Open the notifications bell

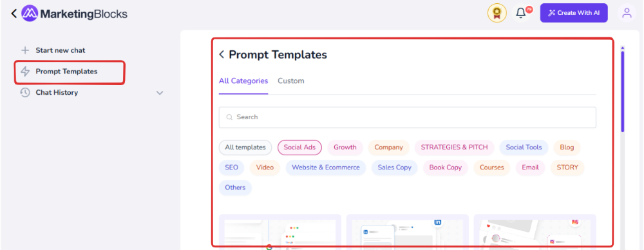point(521,13)
